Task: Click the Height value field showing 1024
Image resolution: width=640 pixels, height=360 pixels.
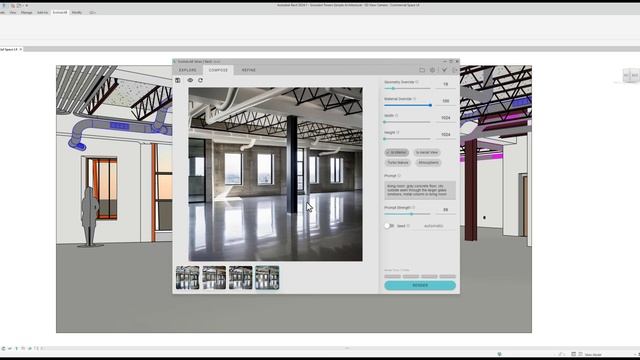Action: click(x=446, y=134)
